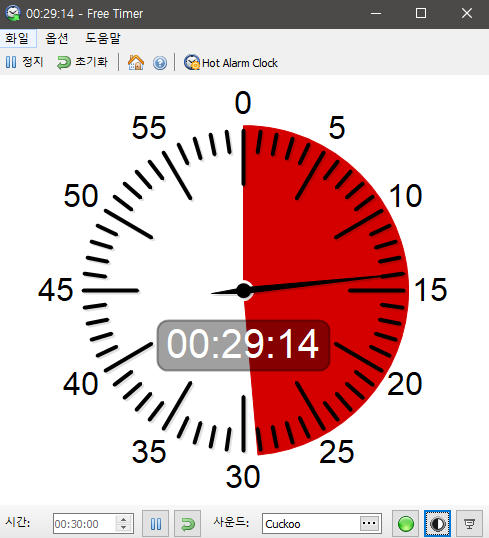Toggle the half-circle contrast view button
This screenshot has height=538, width=489.
437,524
